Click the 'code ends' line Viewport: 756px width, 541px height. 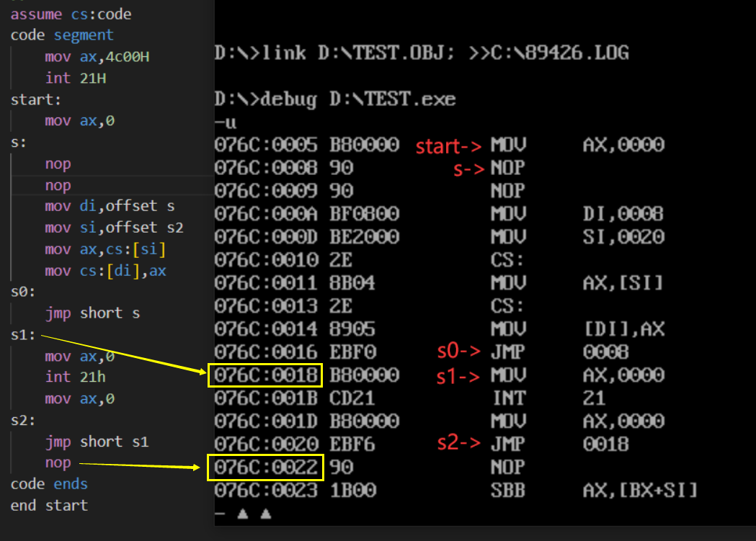pos(49,484)
